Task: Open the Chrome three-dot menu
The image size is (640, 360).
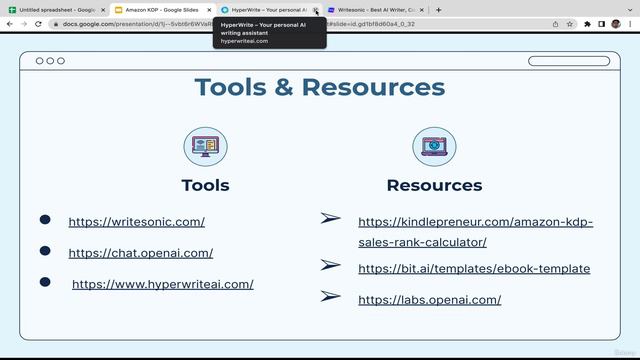Action: pyautogui.click(x=630, y=24)
